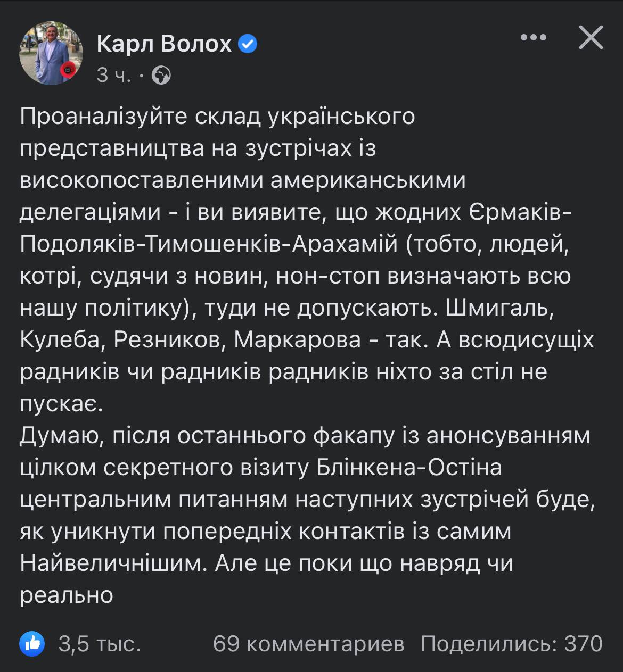Click the blue verified badge beside the name
Viewport: 623px width, 672px height.
[247, 44]
